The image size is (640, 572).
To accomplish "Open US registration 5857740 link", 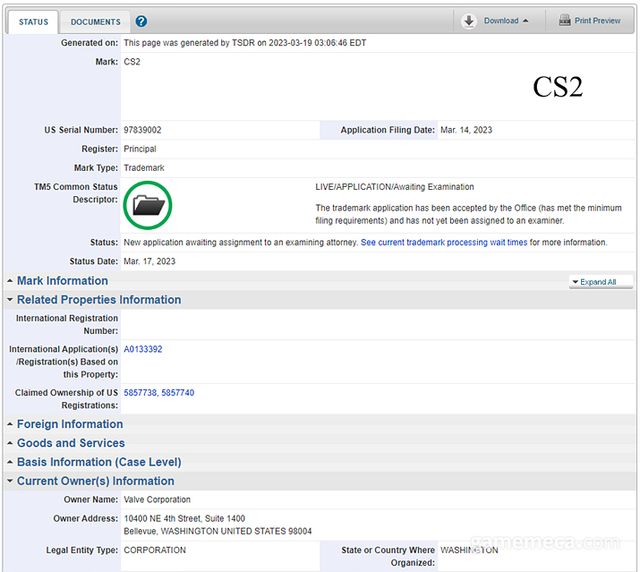I will [178, 393].
